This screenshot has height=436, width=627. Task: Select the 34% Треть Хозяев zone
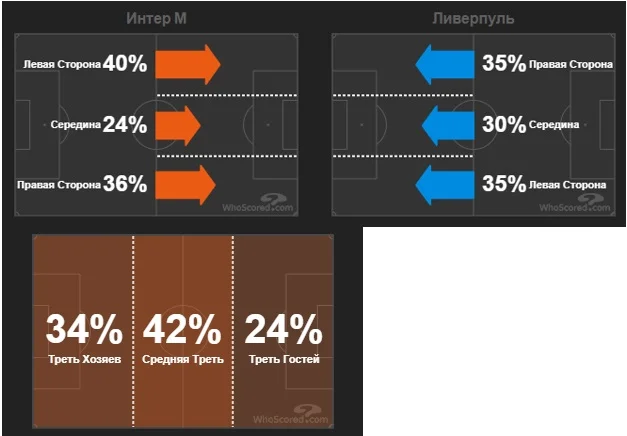tap(84, 335)
